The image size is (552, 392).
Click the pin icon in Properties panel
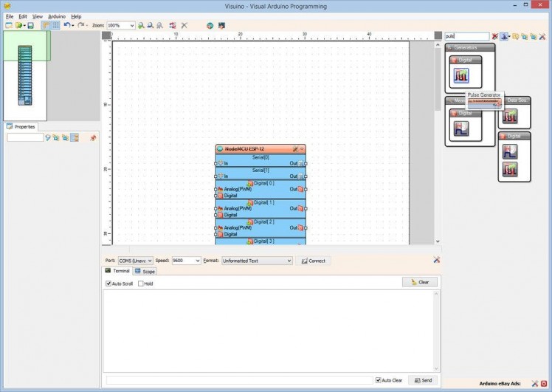click(x=93, y=137)
